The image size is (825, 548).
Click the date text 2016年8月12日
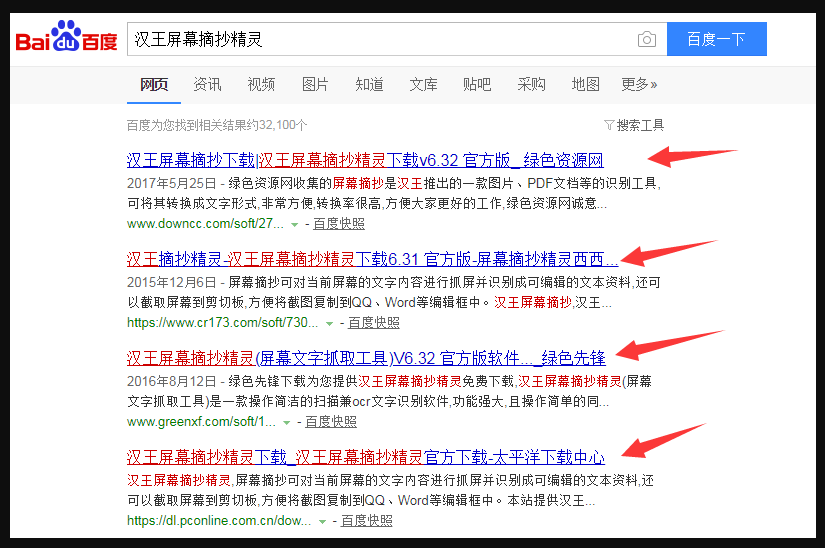172,381
